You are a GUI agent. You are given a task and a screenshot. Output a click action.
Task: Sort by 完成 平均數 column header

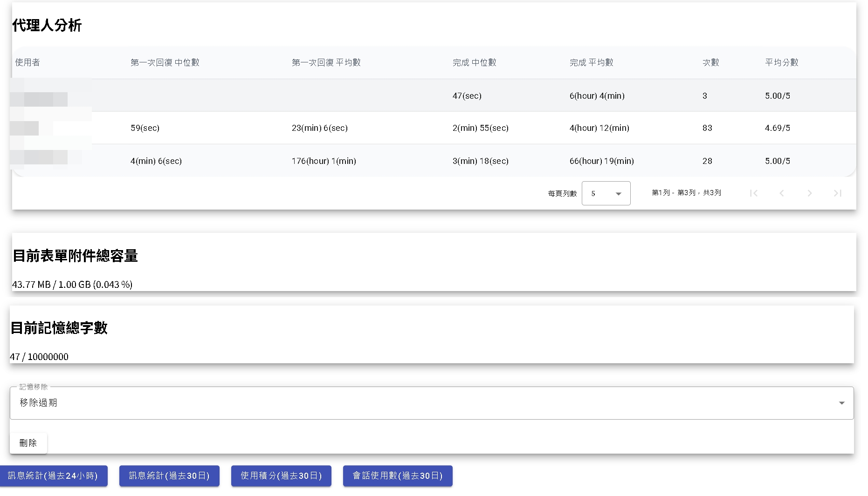tap(592, 62)
